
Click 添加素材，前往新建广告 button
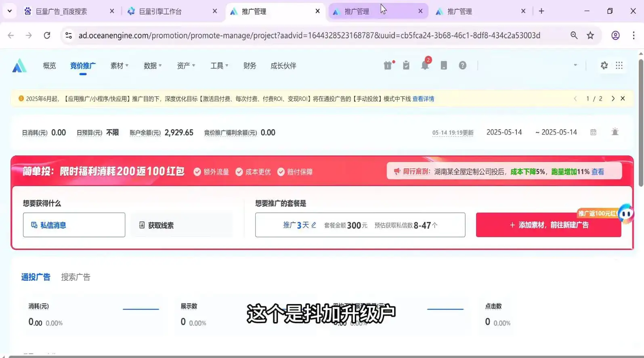tap(548, 225)
